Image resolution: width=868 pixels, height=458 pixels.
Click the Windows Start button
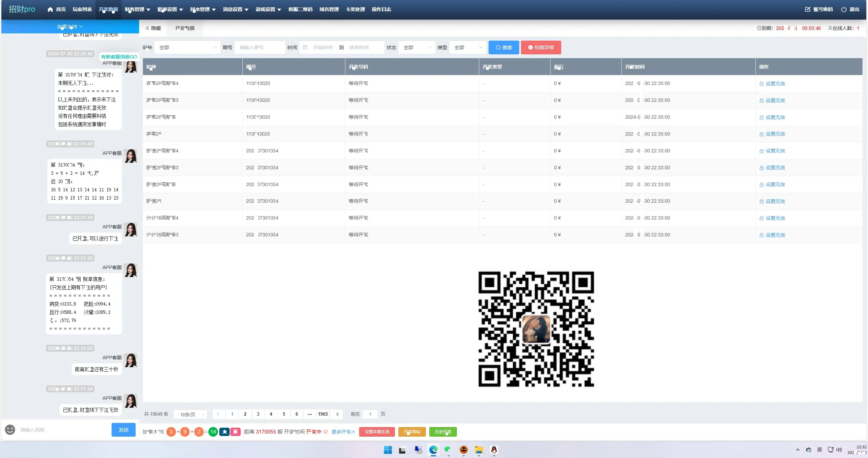[388, 450]
